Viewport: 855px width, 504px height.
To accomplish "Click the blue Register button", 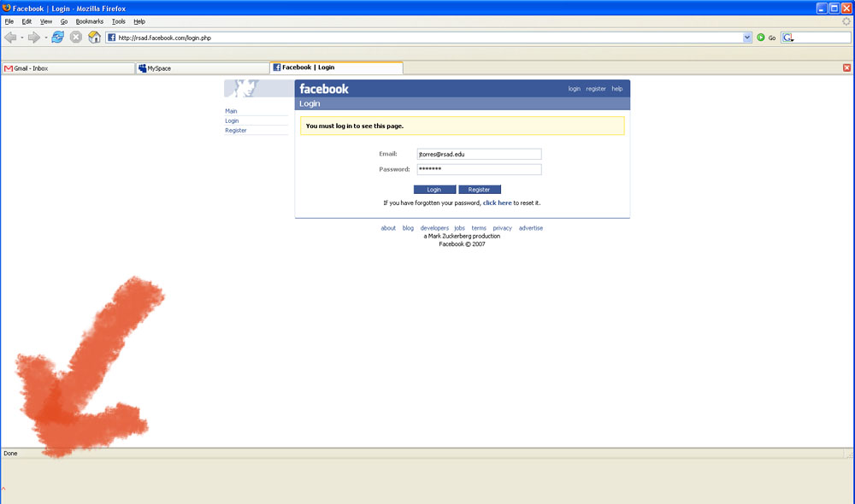I will tap(480, 190).
